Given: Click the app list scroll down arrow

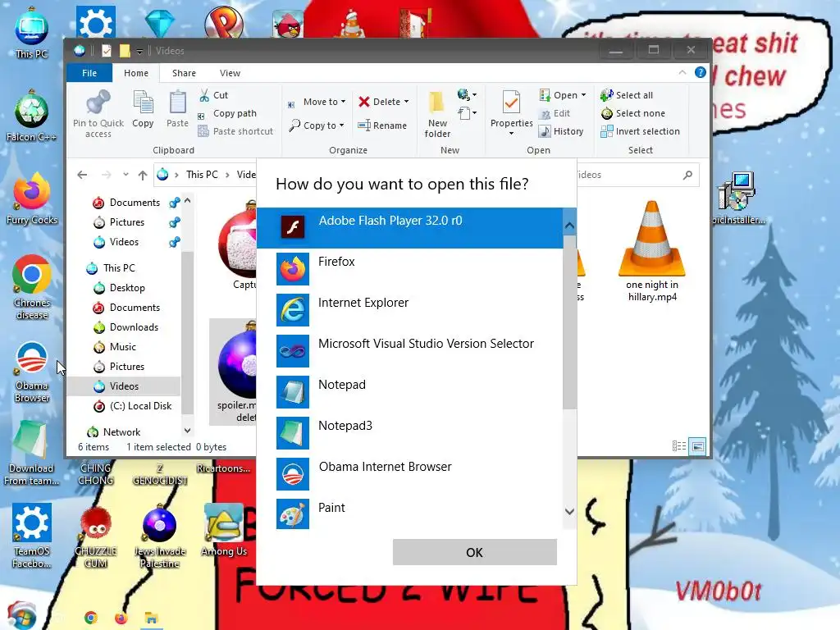Looking at the screenshot, I should coord(569,512).
